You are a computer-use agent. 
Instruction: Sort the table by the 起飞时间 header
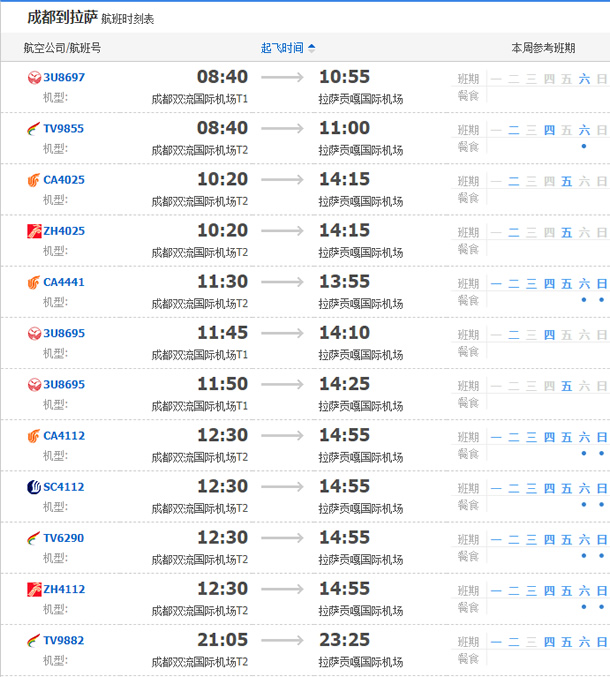click(282, 48)
